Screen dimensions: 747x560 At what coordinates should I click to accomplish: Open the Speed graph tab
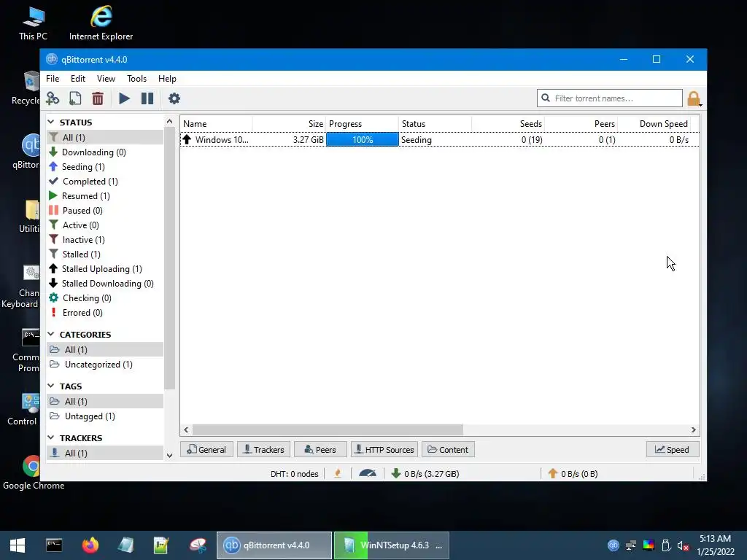click(672, 449)
